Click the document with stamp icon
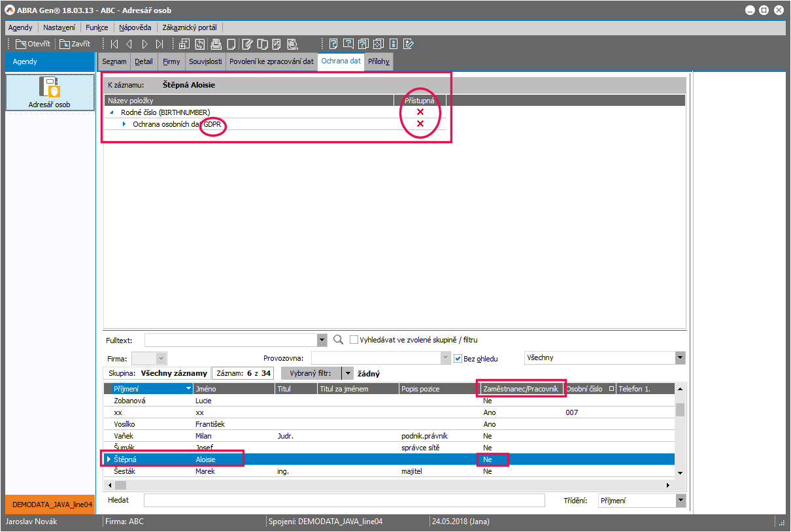This screenshot has width=791, height=532. coord(293,44)
